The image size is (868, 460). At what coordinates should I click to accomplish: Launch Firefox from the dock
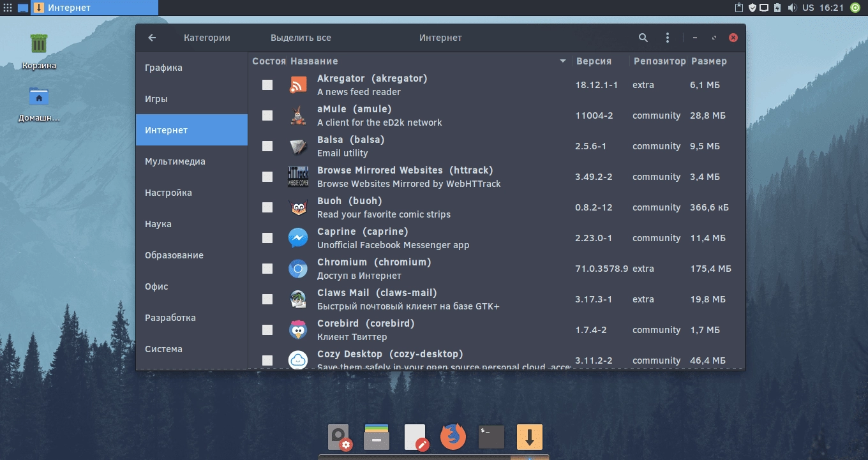click(x=453, y=437)
